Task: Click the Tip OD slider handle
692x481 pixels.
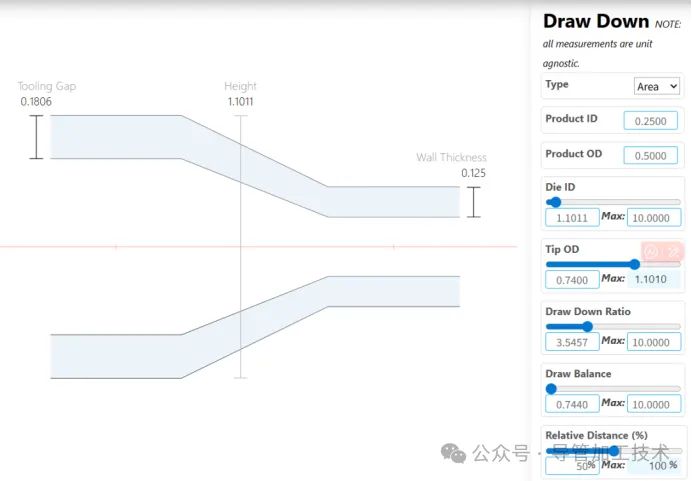Action: (635, 264)
